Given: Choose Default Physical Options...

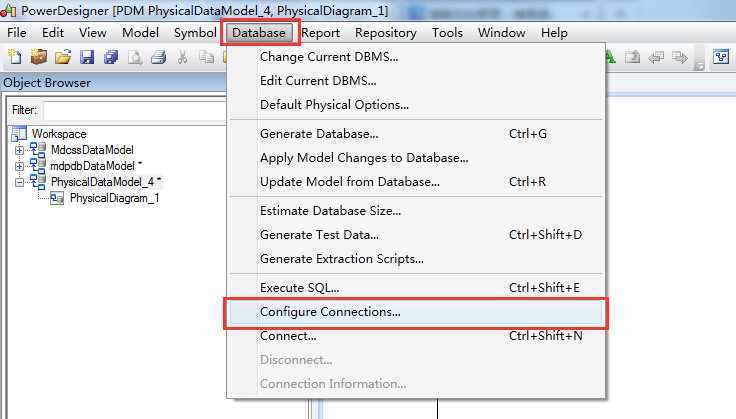Looking at the screenshot, I should pyautogui.click(x=416, y=105).
